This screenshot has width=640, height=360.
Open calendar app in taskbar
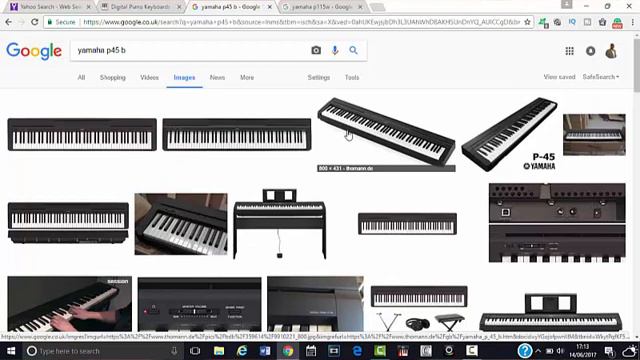coord(311,351)
